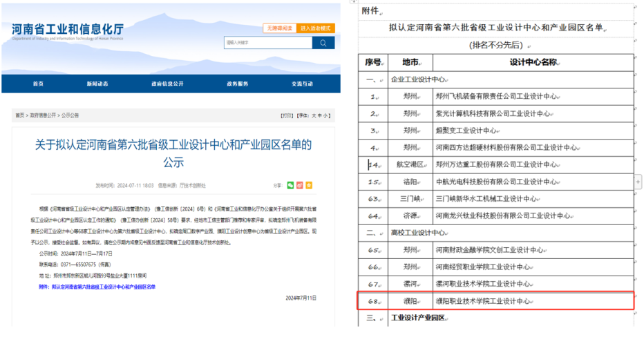Screen dimensions: 644x346
Task: Click the 地址 address line of the notice
Action: 93,276
